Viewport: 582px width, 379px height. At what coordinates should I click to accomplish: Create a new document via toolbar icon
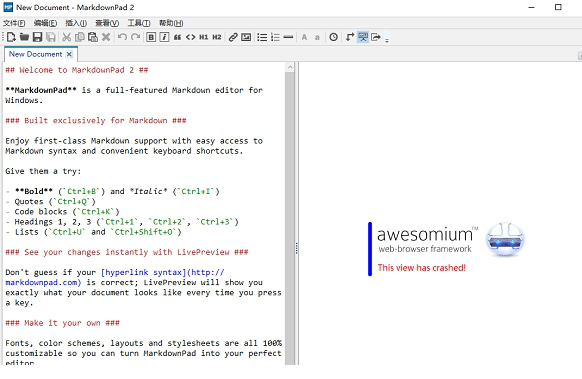[11, 37]
